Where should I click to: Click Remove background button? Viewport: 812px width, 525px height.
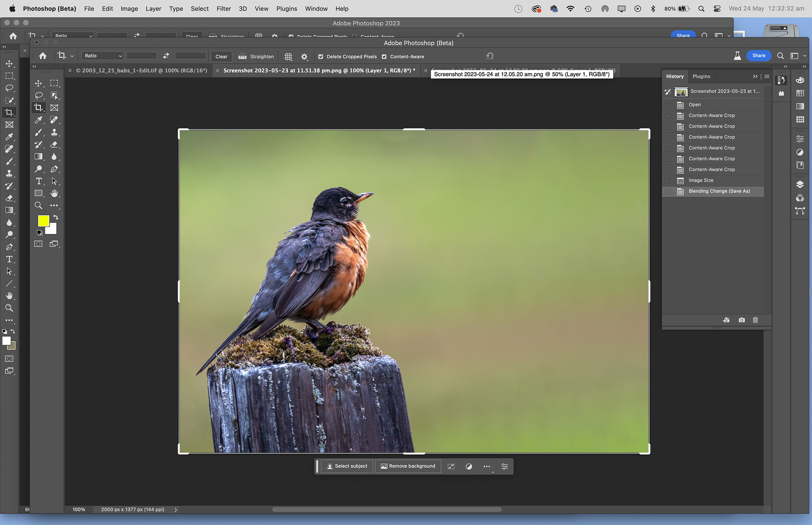coord(408,467)
